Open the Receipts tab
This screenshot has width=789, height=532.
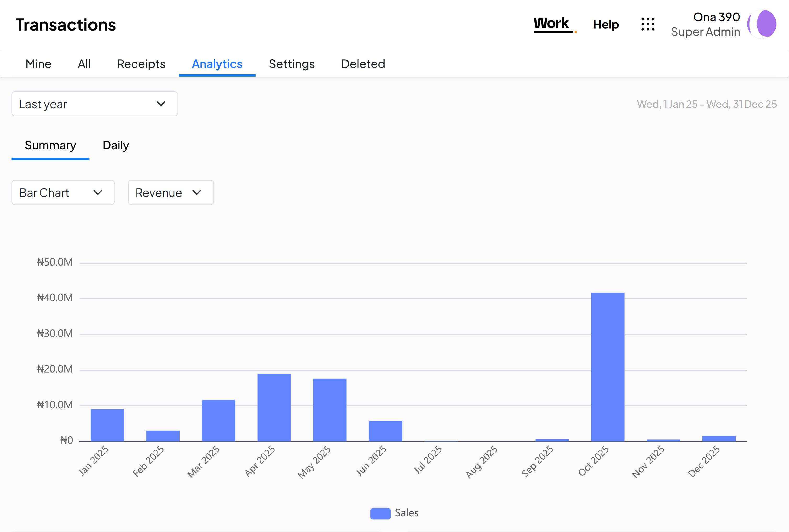141,64
